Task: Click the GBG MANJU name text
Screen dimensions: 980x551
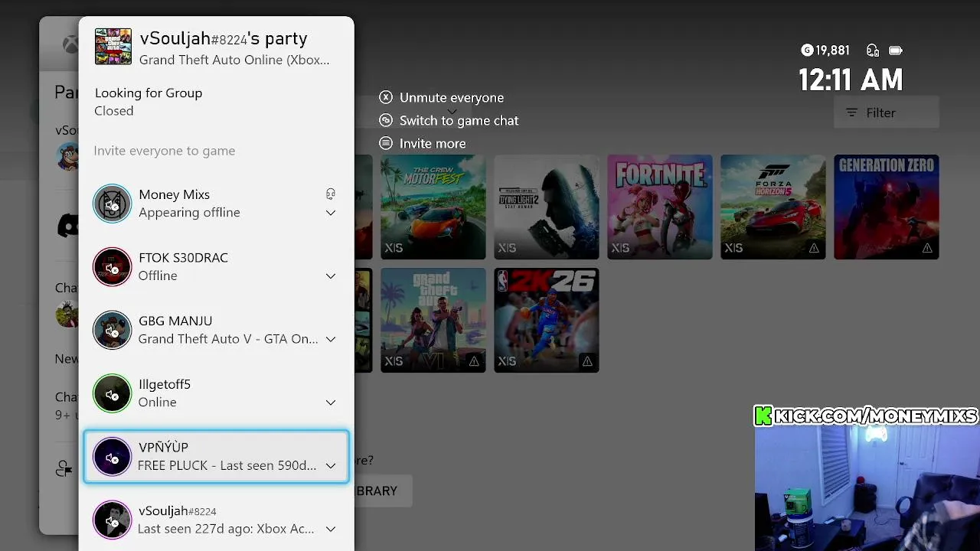Action: point(175,321)
